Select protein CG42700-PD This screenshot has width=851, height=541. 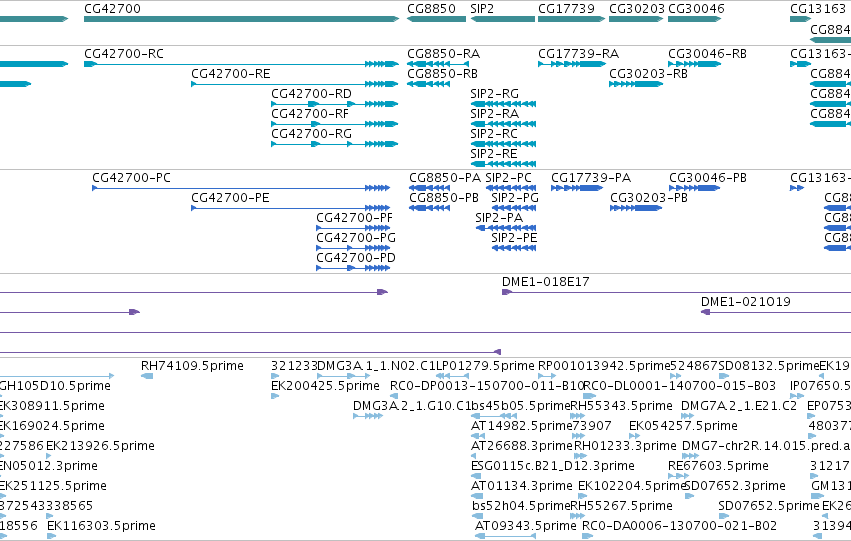[x=353, y=268]
